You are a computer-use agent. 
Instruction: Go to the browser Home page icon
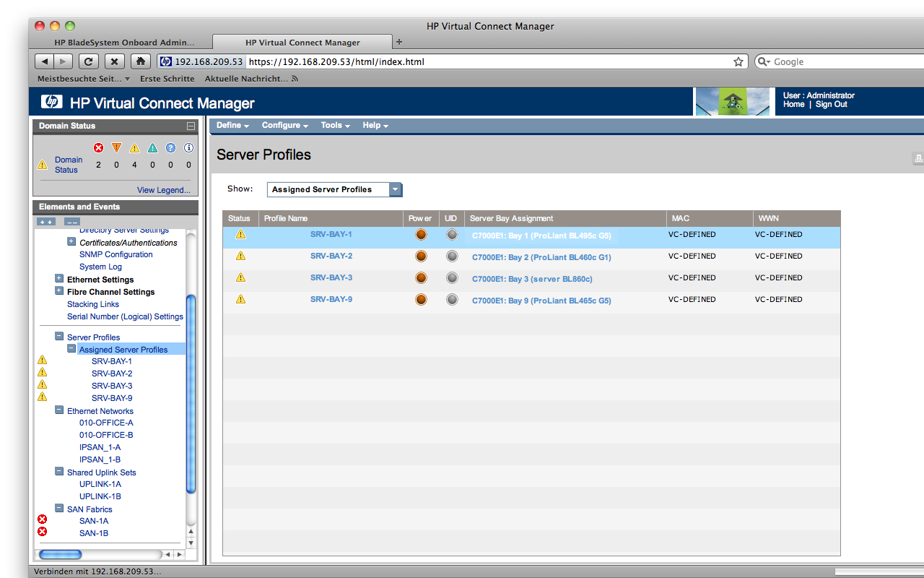[141, 61]
